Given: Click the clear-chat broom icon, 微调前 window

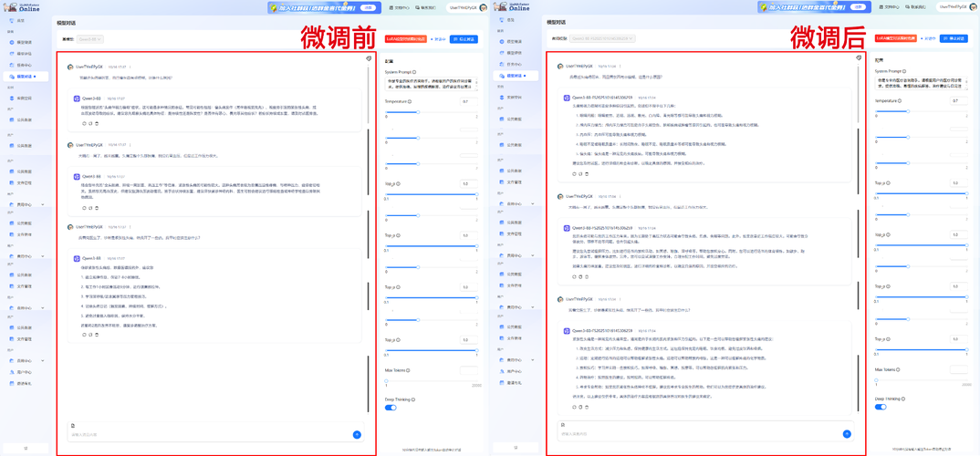Looking at the screenshot, I should point(370,58).
